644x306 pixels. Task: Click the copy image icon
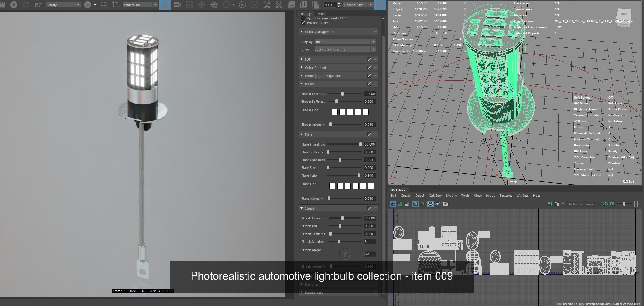316,5
